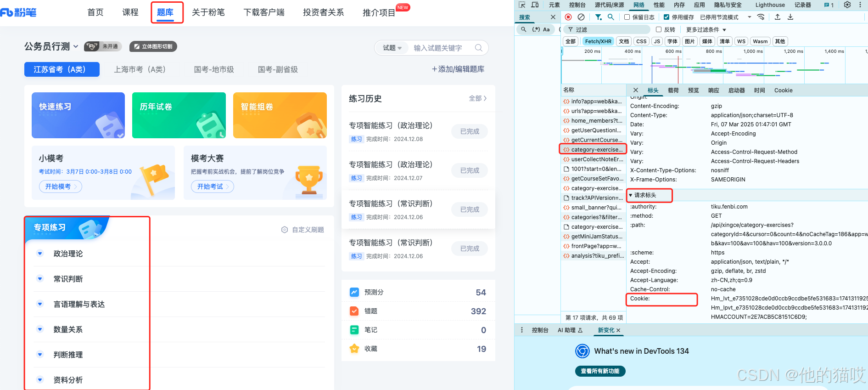
Task: Click the Fenbi logo
Action: tap(18, 12)
